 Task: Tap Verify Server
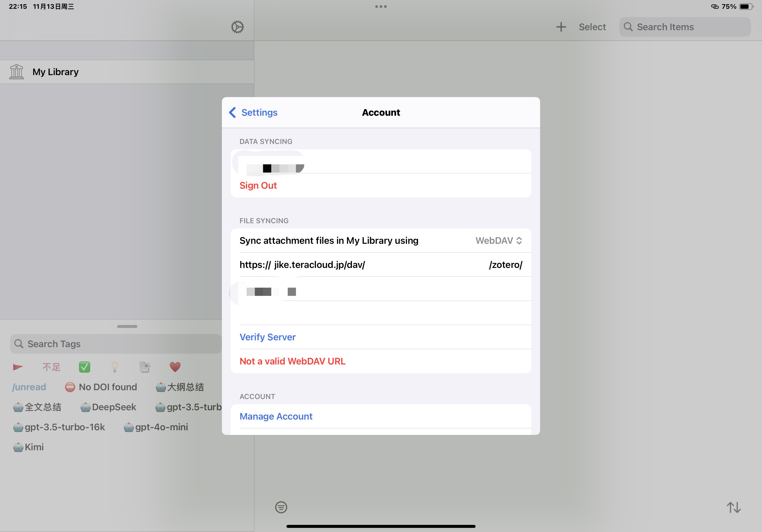267,337
